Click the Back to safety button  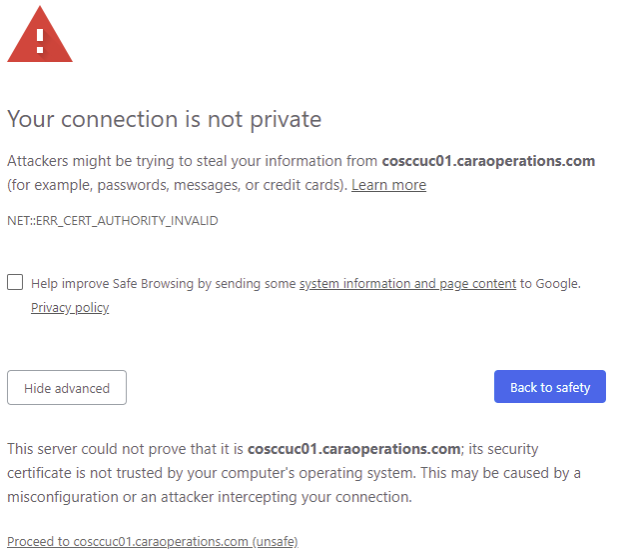(x=550, y=387)
